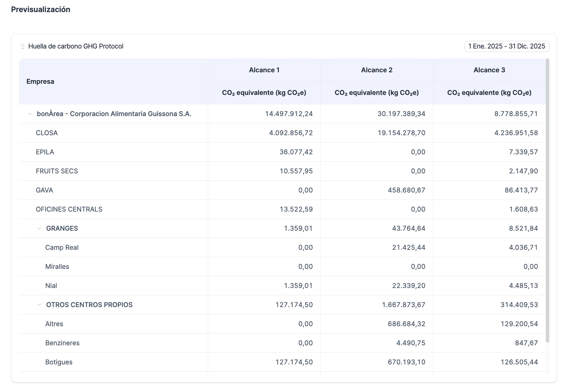Image resolution: width=569 pixels, height=392 pixels.
Task: Click the CO₂ equivalente header under Alcance 2
Action: coord(377,93)
